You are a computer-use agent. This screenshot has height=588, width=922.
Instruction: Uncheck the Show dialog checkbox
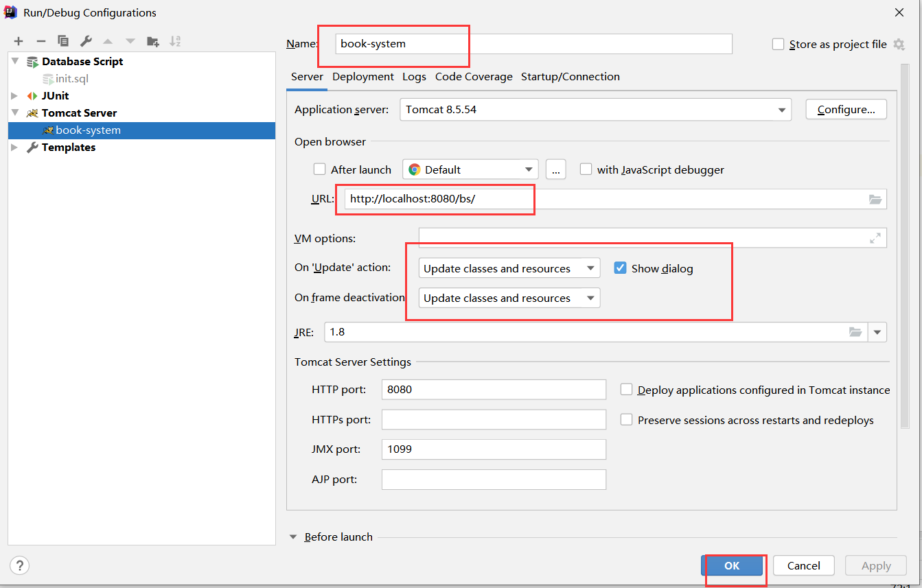coord(620,268)
